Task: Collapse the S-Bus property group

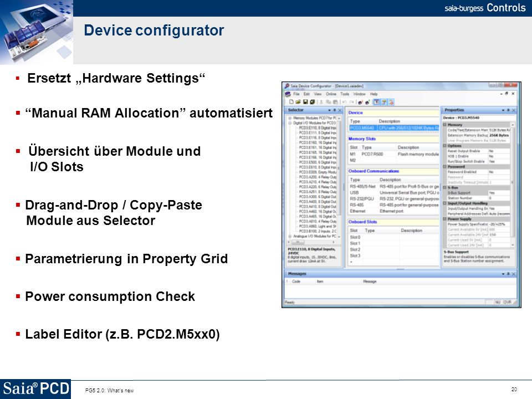Action: (445, 188)
